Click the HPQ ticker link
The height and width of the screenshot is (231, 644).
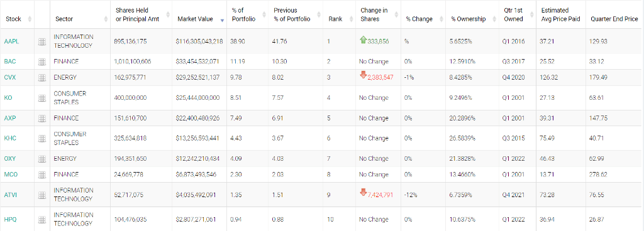coord(10,220)
